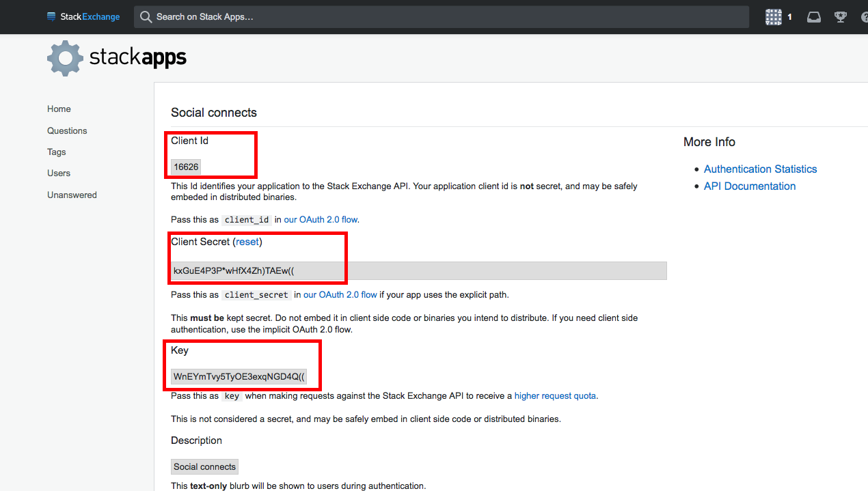Click the Client Secret value field
868x491 pixels.
[x=419, y=270]
